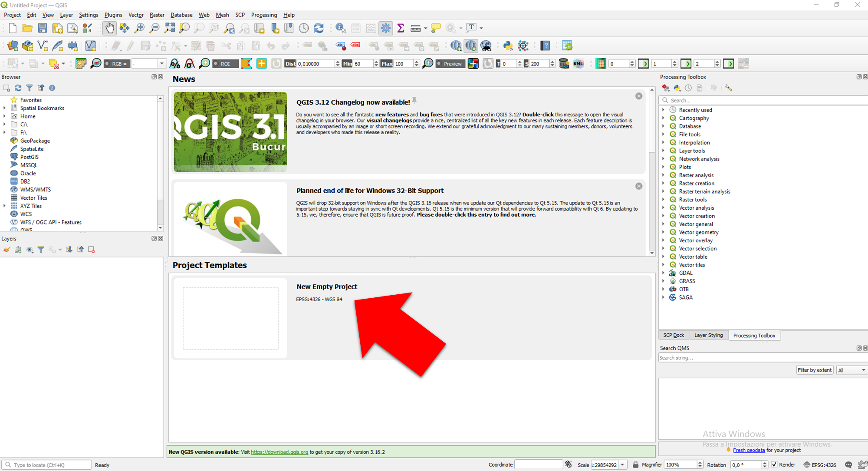
Task: Refresh the Browser panel
Action: pyautogui.click(x=18, y=88)
